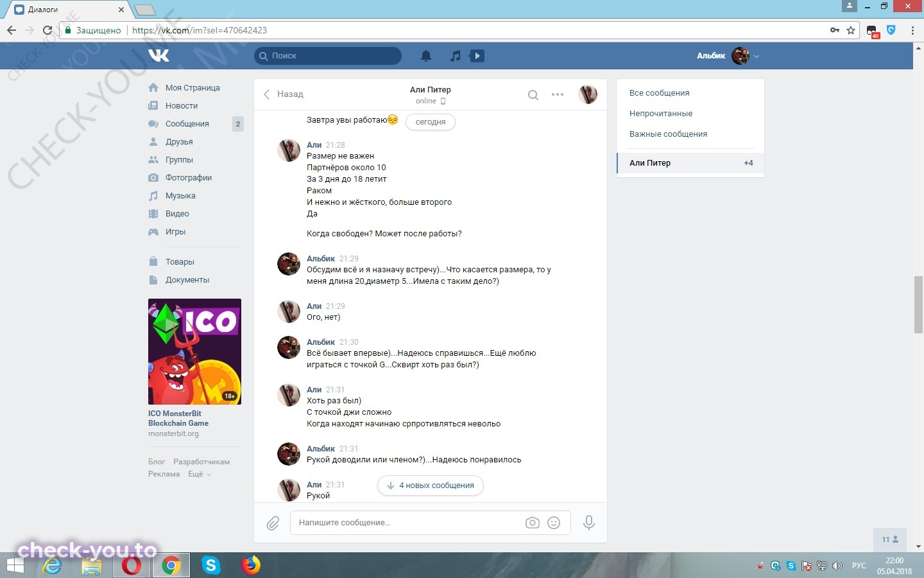
Task: Open Новости in left menu
Action: click(x=182, y=106)
